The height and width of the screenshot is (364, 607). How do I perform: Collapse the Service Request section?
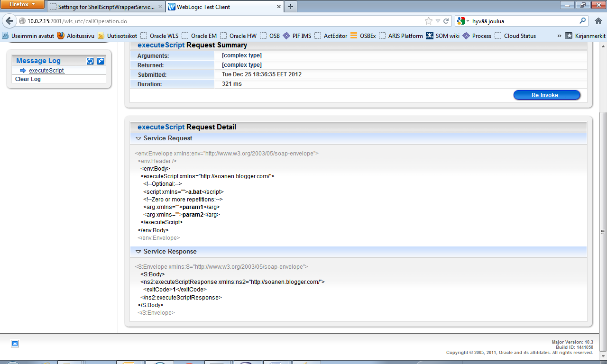coord(138,138)
